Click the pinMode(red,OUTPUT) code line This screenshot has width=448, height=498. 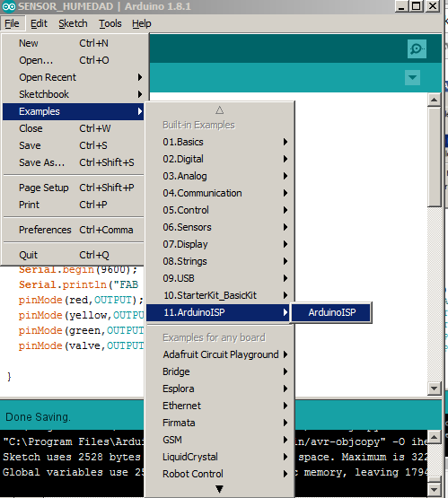pyautogui.click(x=81, y=300)
